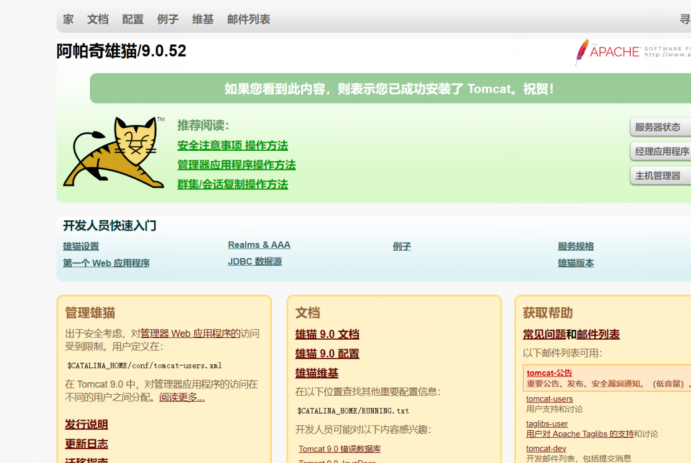Open the 更新日志 link

(x=86, y=444)
